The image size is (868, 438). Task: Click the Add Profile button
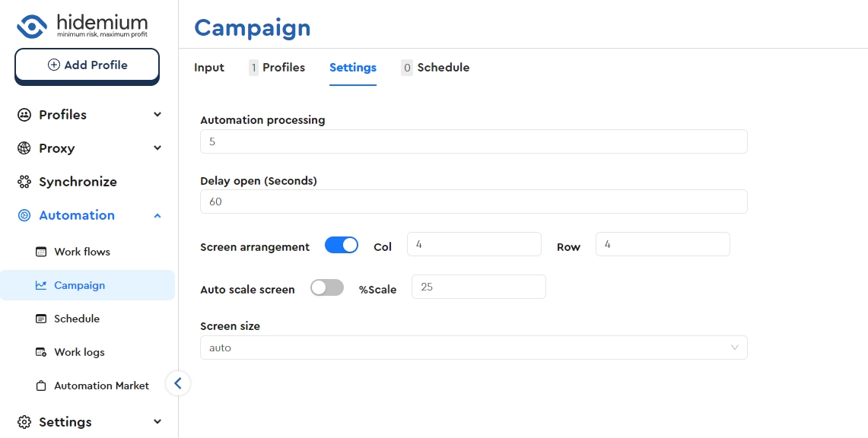(x=87, y=65)
